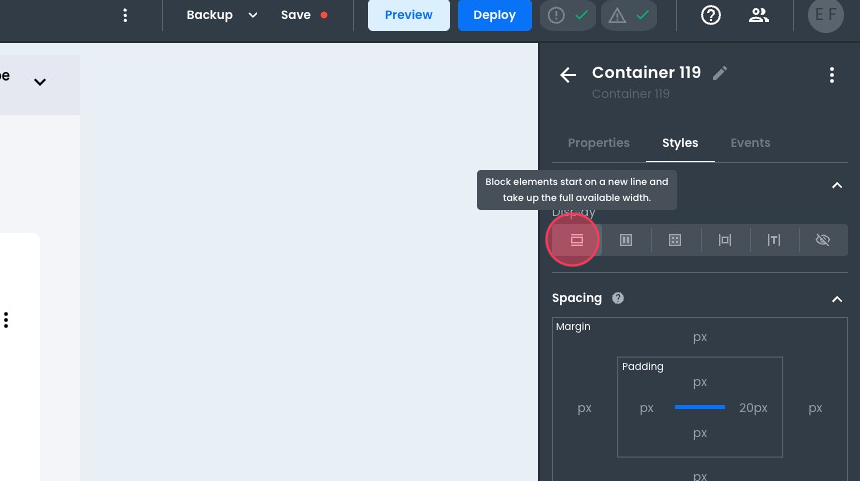The width and height of the screenshot is (860, 481).
Task: Click the Preview button
Action: [408, 15]
